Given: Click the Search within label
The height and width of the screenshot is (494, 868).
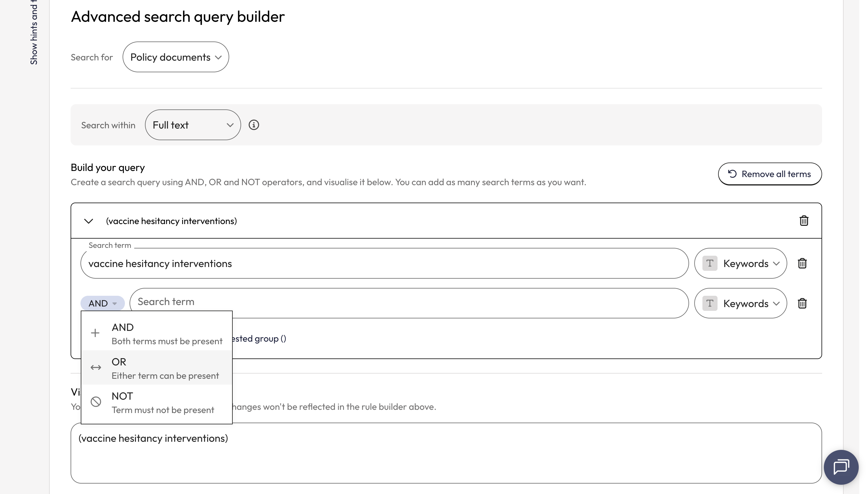Looking at the screenshot, I should pos(108,125).
